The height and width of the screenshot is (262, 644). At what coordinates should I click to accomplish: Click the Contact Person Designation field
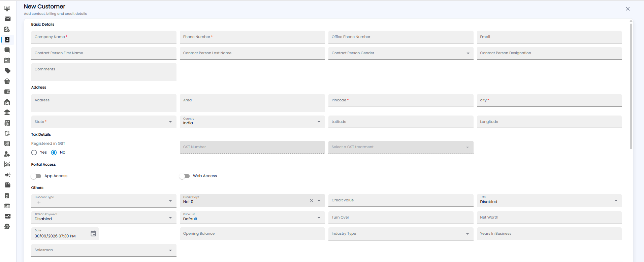click(549, 53)
